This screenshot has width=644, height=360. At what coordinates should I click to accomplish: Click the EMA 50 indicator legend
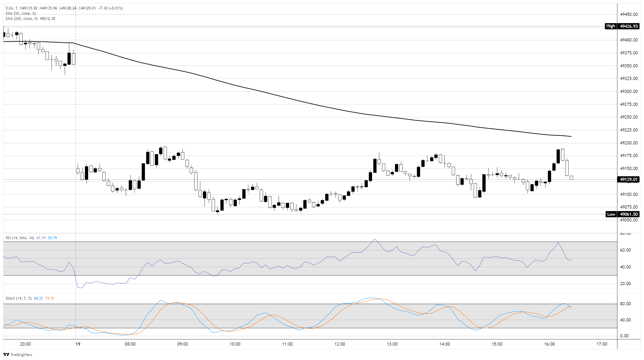pyautogui.click(x=20, y=13)
